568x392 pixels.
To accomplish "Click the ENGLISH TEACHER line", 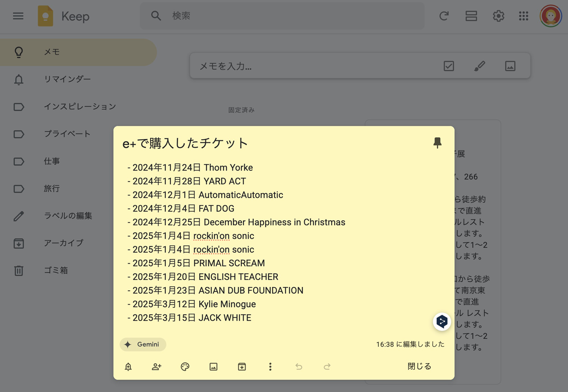I will (203, 277).
